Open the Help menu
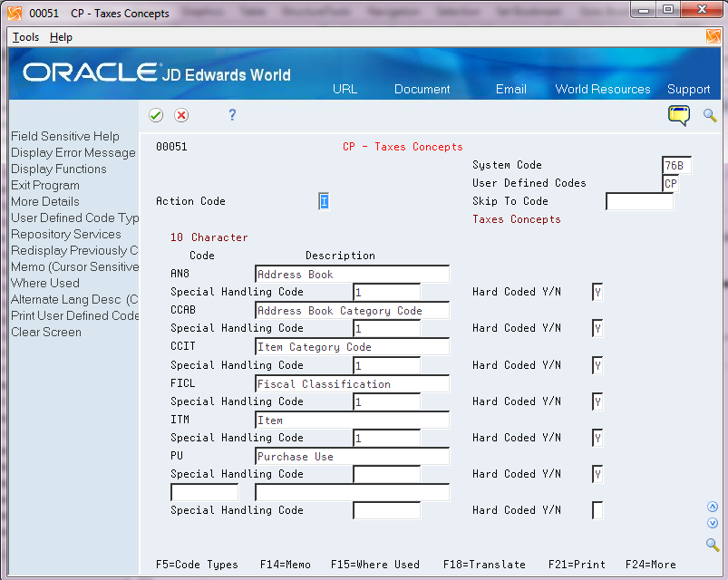Image resolution: width=728 pixels, height=580 pixels. coord(61,37)
